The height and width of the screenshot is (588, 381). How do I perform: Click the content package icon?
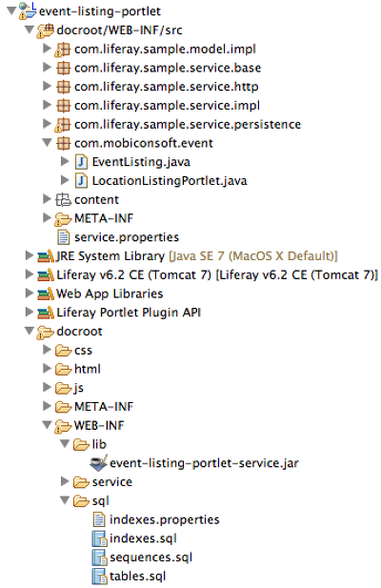63,200
